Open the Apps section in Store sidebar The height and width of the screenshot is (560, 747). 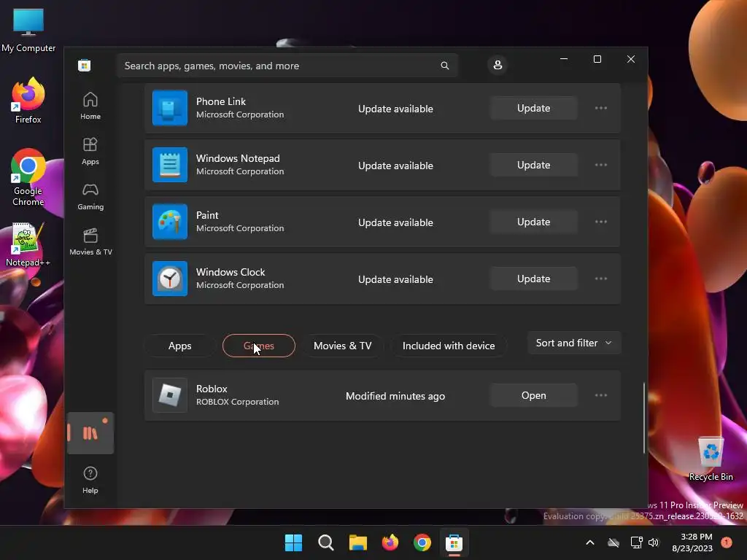(x=90, y=152)
